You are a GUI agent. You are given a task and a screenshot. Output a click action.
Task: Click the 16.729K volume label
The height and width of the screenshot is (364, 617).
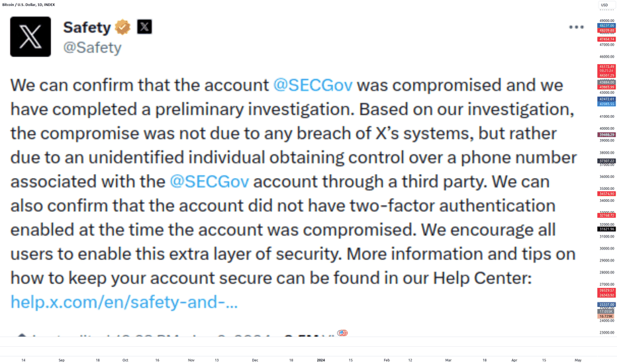pyautogui.click(x=606, y=316)
